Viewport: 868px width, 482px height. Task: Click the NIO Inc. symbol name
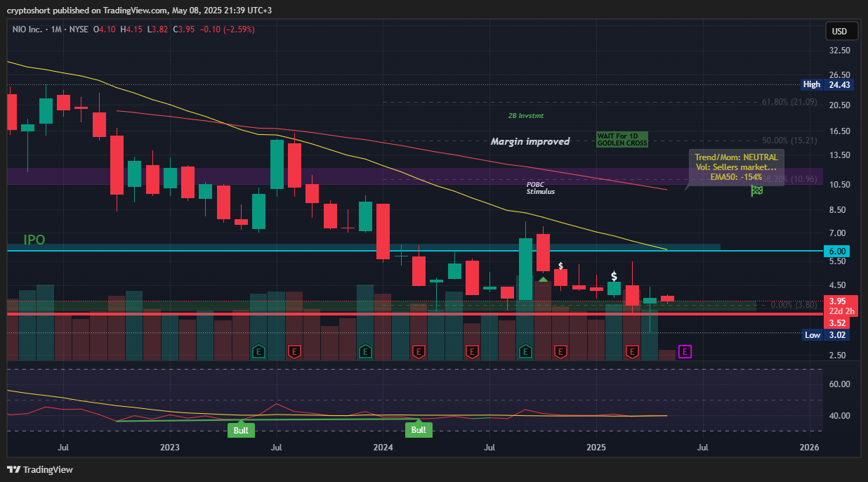tap(29, 30)
